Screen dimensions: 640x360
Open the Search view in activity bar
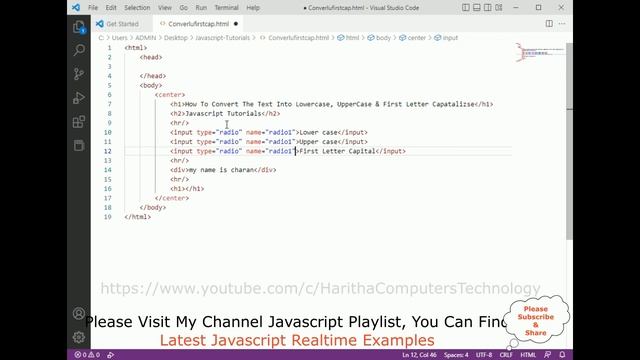[x=79, y=50]
